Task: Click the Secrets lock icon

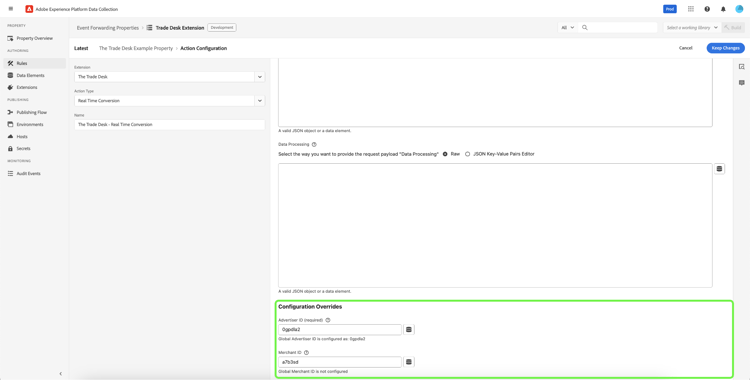Action: click(11, 148)
